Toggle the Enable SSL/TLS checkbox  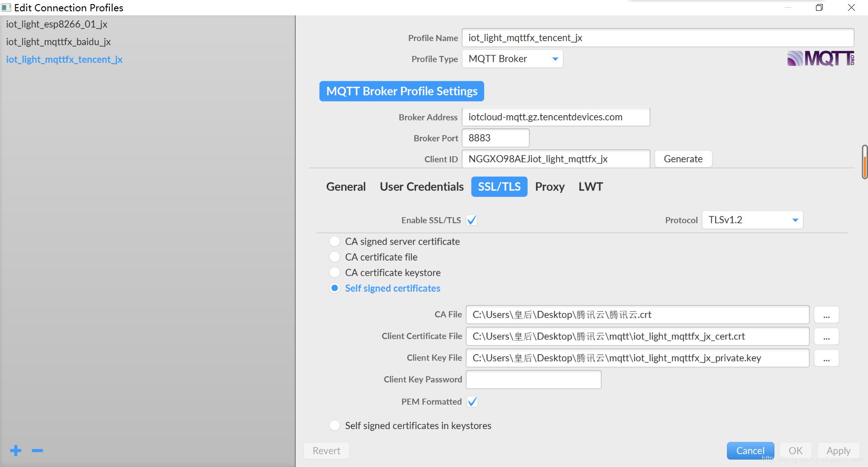(472, 220)
